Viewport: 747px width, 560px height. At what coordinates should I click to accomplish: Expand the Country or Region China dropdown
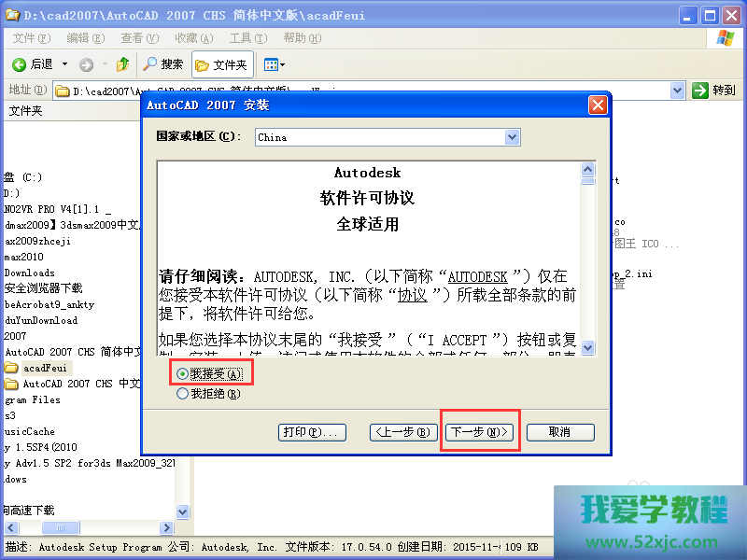[x=512, y=137]
